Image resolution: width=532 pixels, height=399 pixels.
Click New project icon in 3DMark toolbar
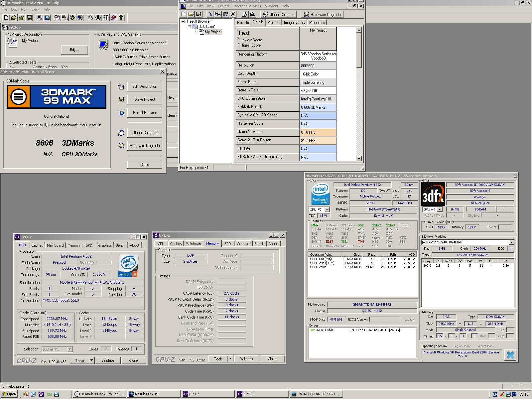[6, 18]
